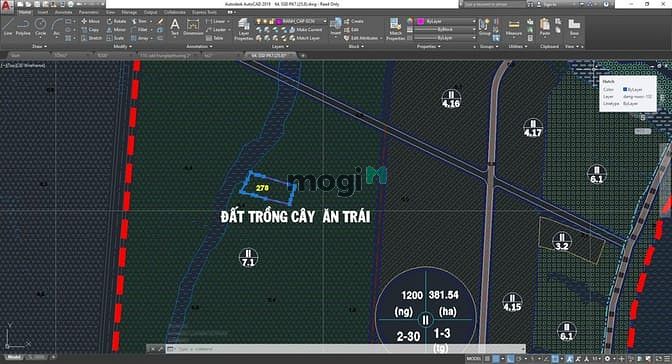
Task: Activate the Move command
Action: coord(90,21)
